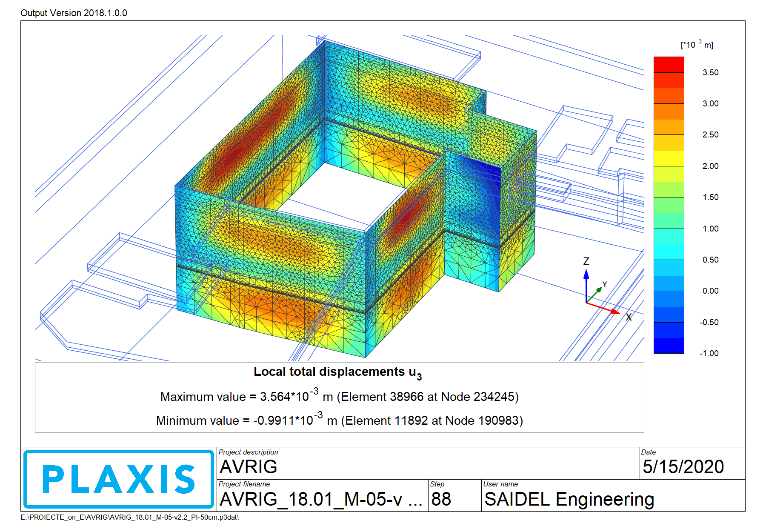Select the "Minimum value" result line
The width and height of the screenshot is (766, 532).
tap(339, 419)
